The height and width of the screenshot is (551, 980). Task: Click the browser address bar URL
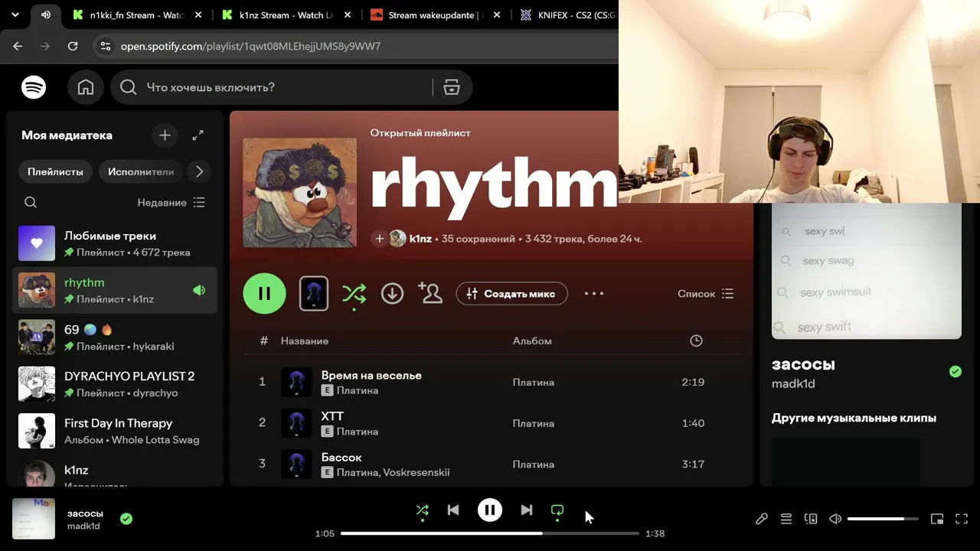click(250, 46)
